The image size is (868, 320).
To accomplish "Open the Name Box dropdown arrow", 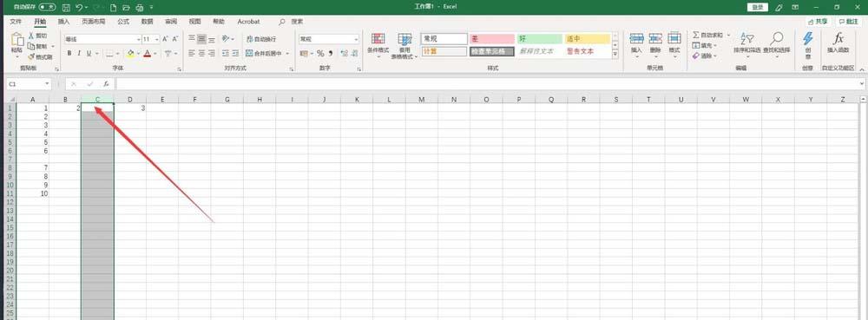I will 48,84.
